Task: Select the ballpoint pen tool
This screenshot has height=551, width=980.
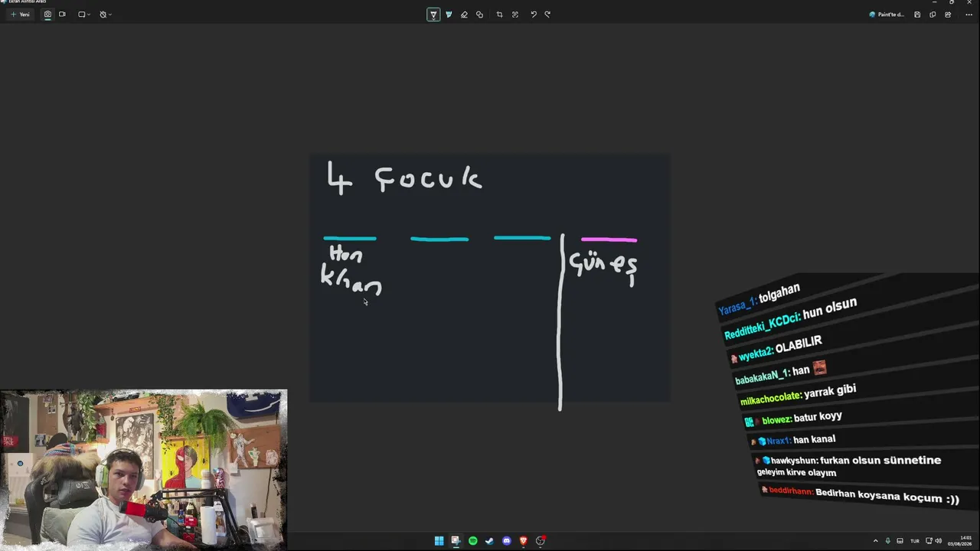Action: point(433,15)
